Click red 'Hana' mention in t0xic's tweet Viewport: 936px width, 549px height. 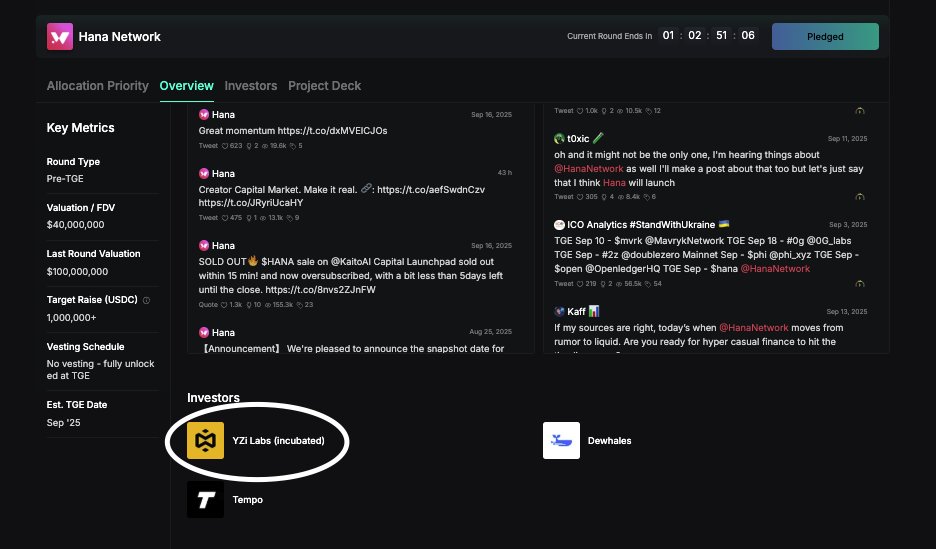click(614, 183)
